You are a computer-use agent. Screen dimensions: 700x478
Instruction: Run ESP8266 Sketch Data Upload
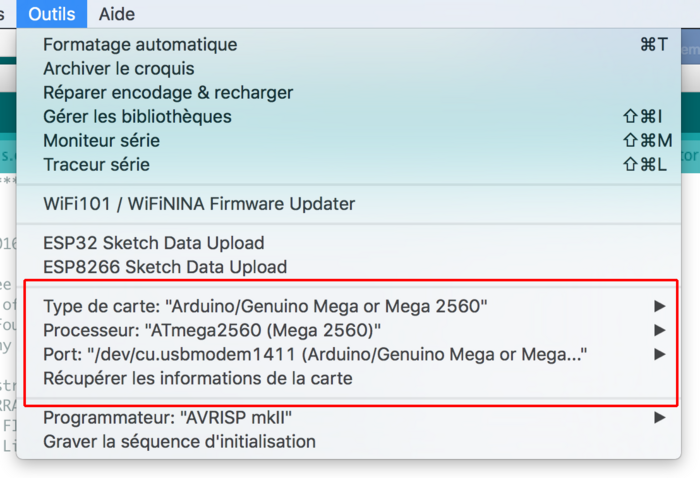349,267
